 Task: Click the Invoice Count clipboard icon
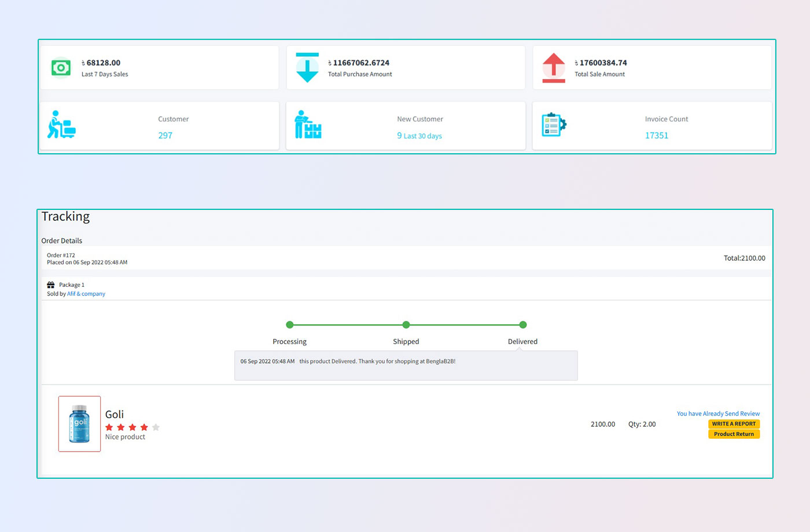[554, 125]
